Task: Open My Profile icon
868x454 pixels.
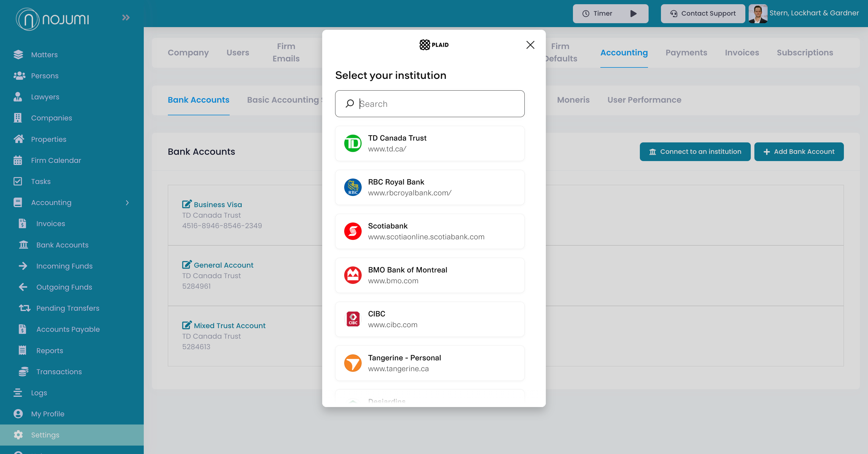Action: (x=18, y=414)
